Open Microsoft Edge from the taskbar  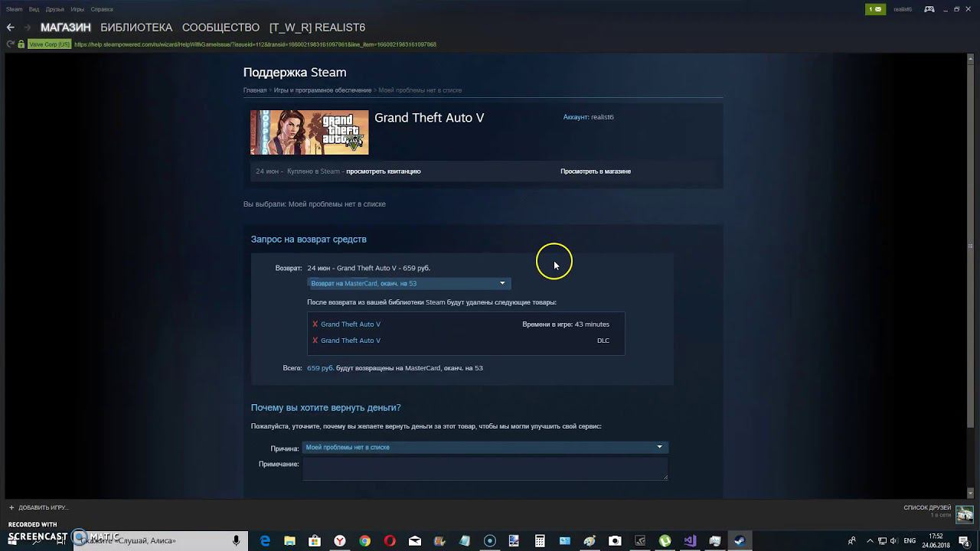click(x=265, y=540)
